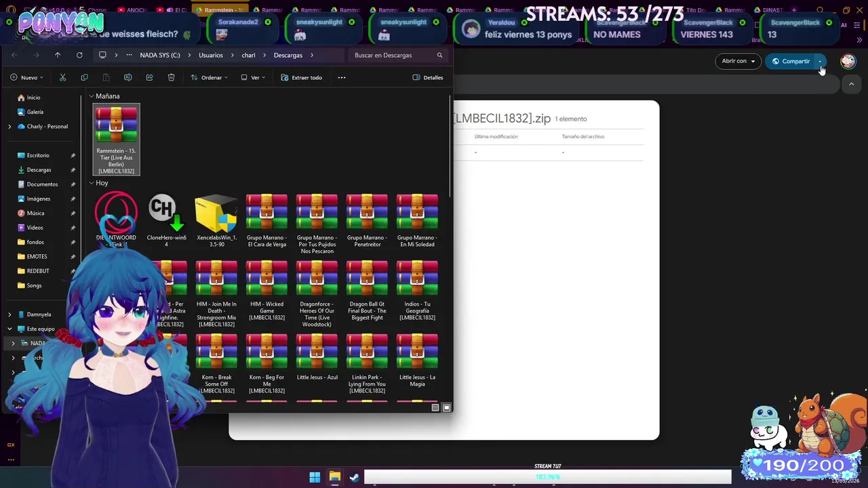Collapse the Hoy group header

[92, 183]
